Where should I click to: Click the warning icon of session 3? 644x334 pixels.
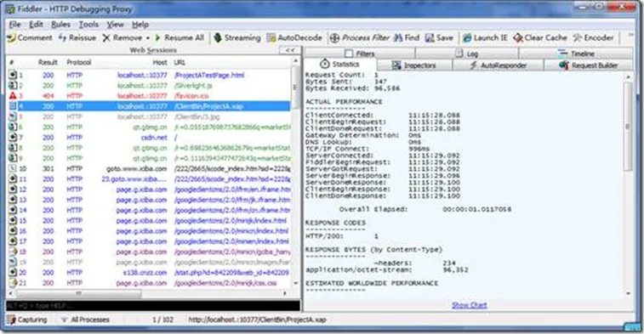(x=13, y=95)
